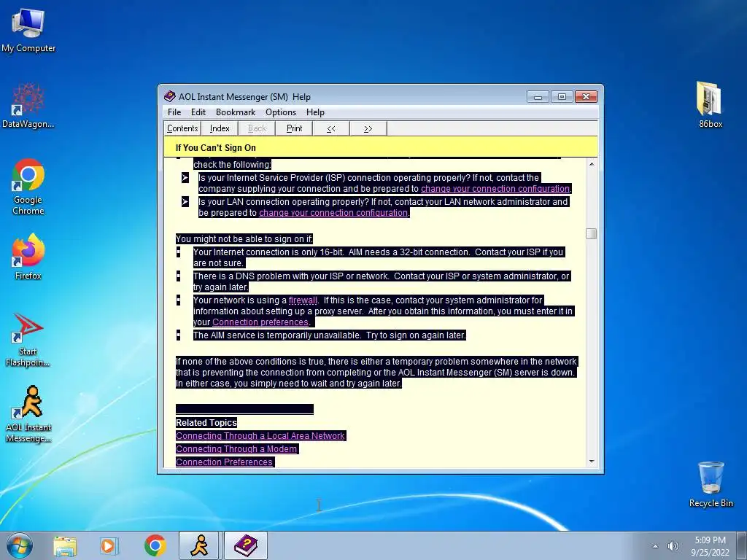Select the 86box folder on desktop
This screenshot has width=747, height=560.
pos(711,105)
